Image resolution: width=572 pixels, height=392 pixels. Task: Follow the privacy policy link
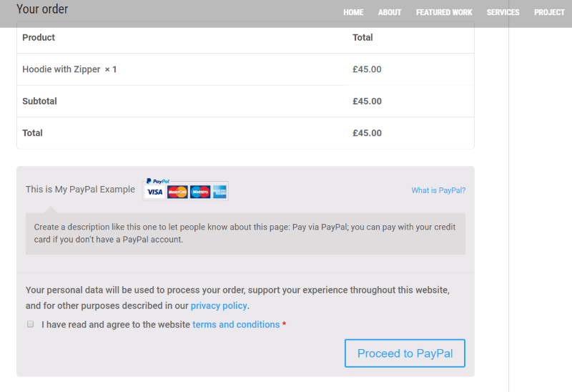(219, 306)
